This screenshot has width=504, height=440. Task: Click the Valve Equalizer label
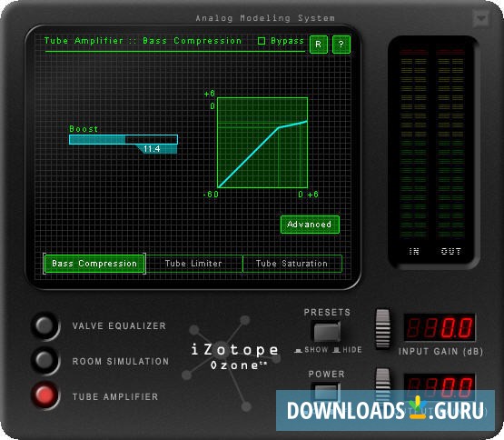click(119, 325)
